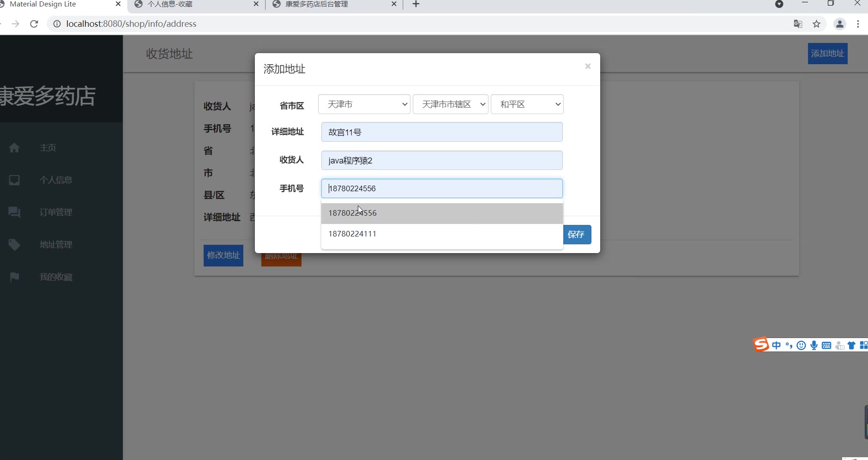Click the 收货人 input field

(442, 160)
